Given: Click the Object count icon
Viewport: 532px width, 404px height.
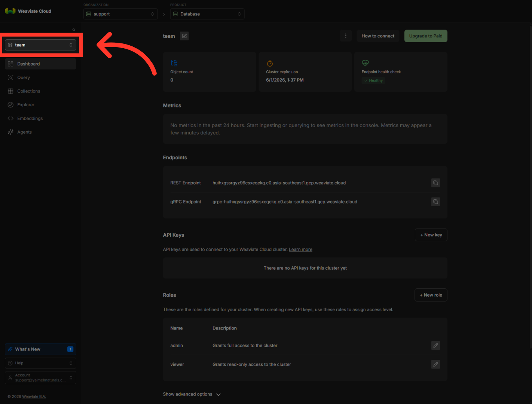Looking at the screenshot, I should point(174,63).
